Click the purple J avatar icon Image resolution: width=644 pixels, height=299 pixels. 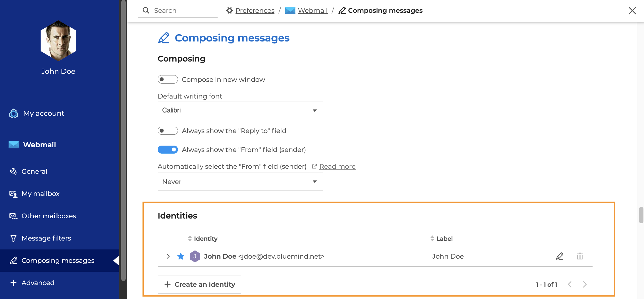[x=195, y=256]
